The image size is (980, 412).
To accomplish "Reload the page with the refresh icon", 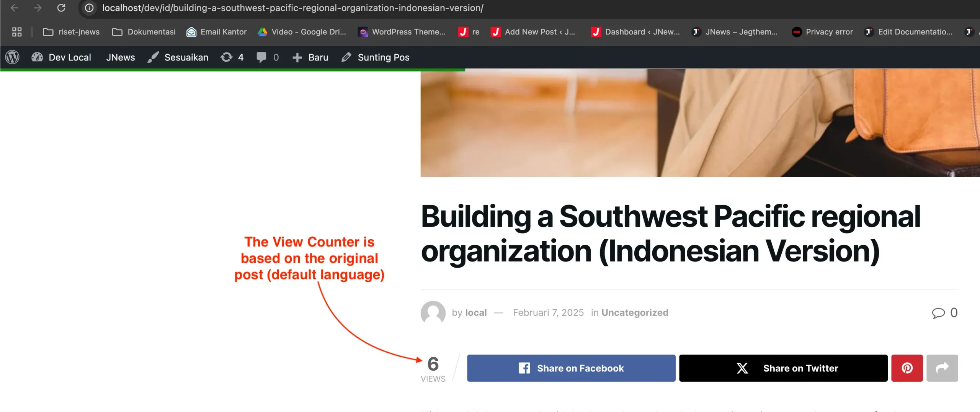I will (61, 8).
